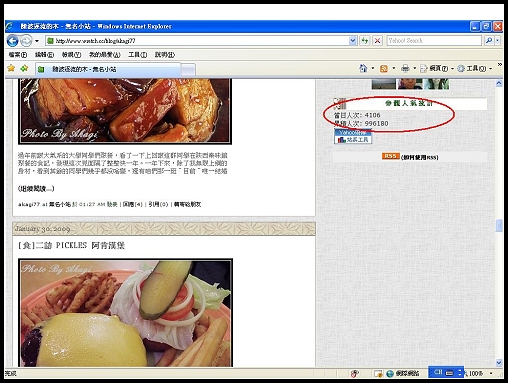
Task: Click the vertical scrollbar thumb
Action: [x=499, y=225]
